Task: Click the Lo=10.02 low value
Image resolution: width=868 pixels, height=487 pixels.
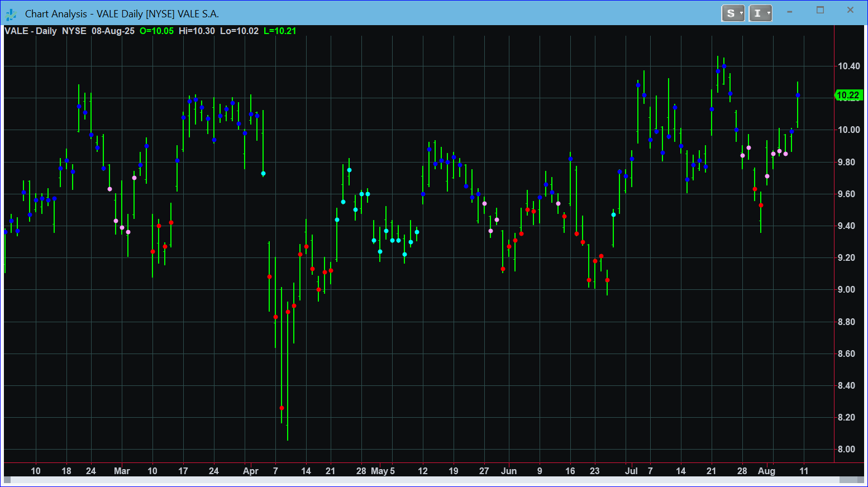Action: coord(239,31)
